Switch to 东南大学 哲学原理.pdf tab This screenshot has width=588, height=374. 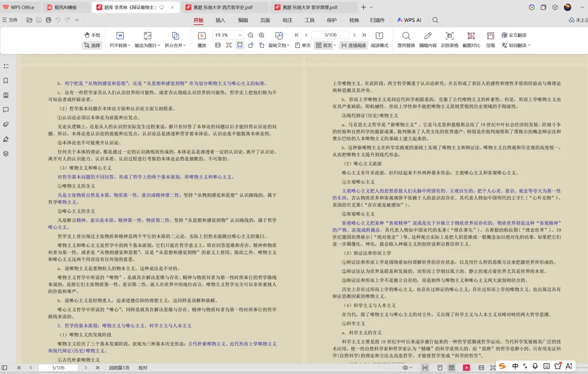coord(313,7)
